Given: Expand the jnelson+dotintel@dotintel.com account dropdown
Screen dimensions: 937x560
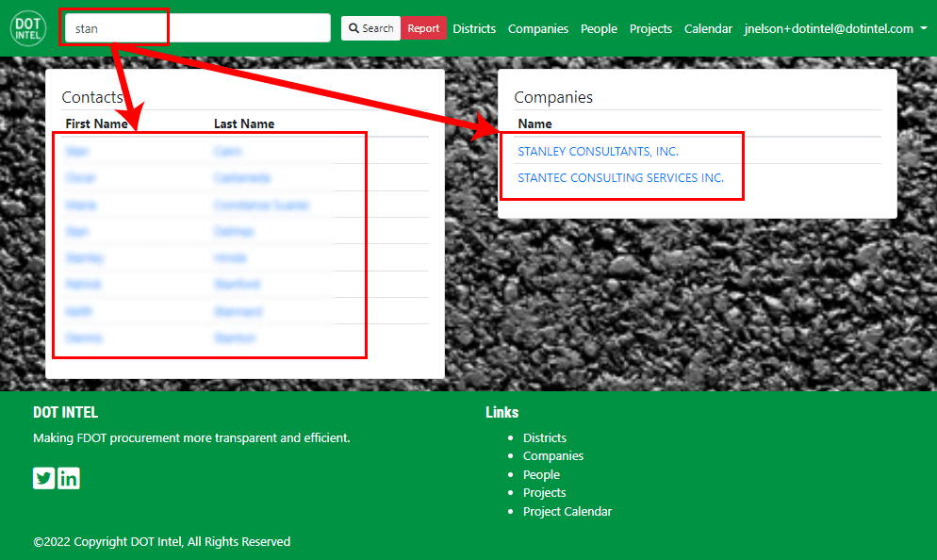Looking at the screenshot, I should [835, 28].
